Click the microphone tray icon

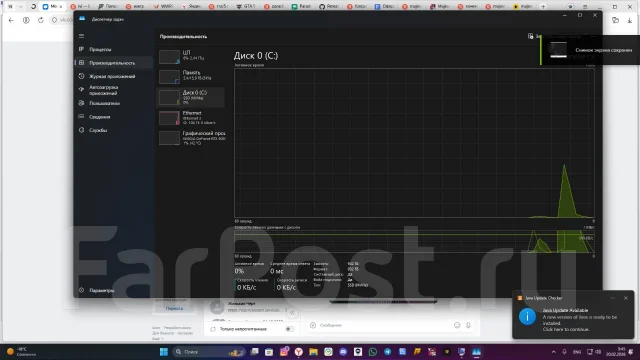click(564, 352)
